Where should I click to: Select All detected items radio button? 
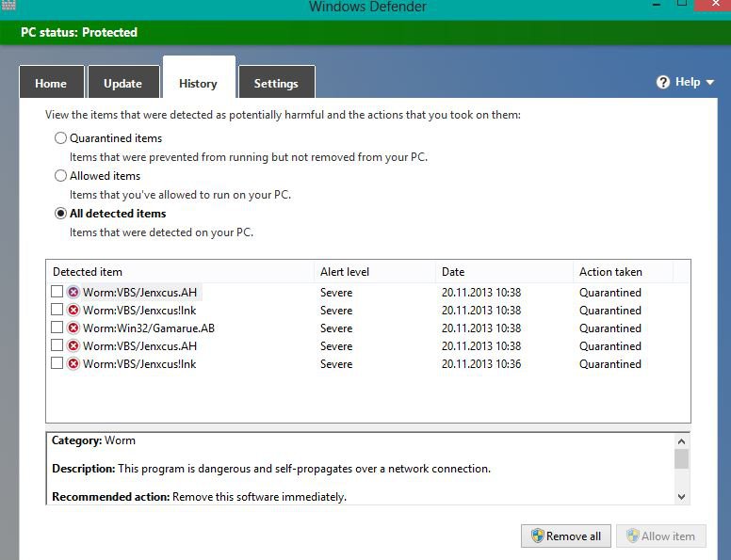(61, 214)
